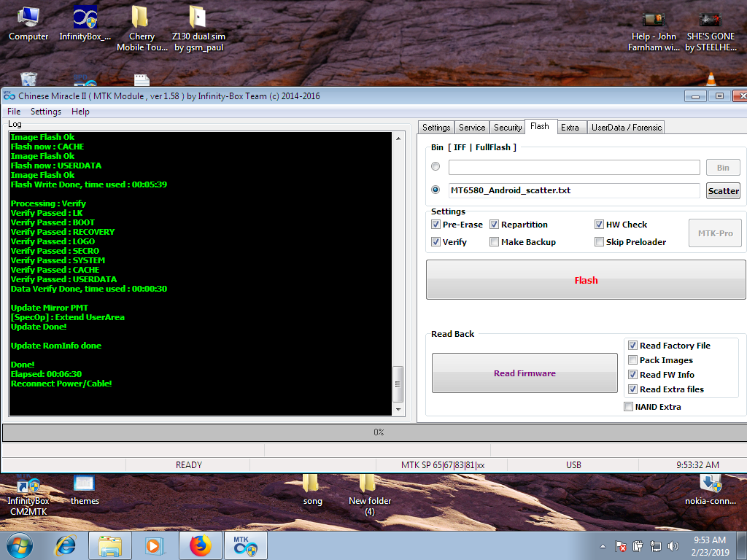Click the log scrollbar thumb

398,384
